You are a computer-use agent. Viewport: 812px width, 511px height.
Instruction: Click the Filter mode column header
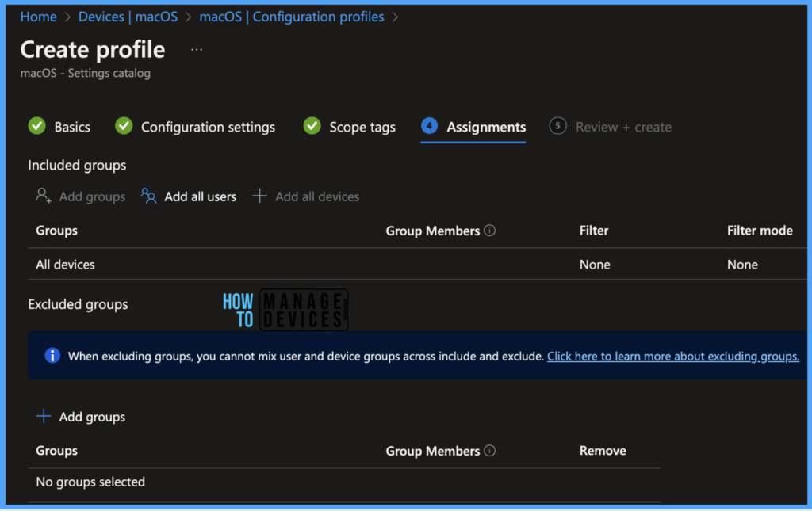tap(760, 231)
